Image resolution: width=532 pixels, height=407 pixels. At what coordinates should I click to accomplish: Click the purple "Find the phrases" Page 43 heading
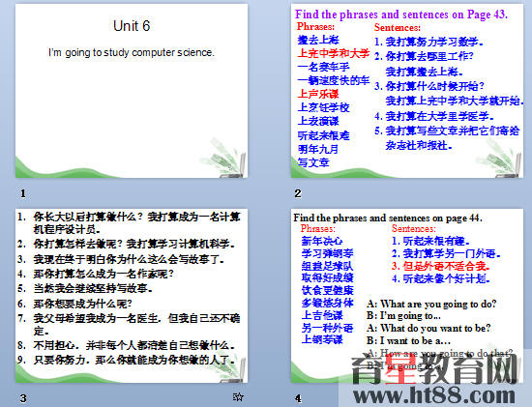[x=401, y=15]
